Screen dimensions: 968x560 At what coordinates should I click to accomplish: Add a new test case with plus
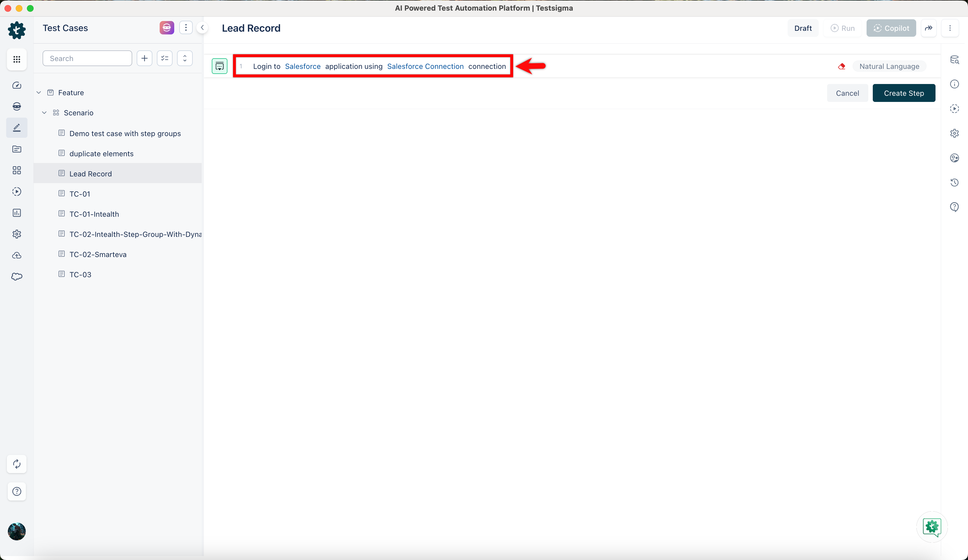click(145, 59)
